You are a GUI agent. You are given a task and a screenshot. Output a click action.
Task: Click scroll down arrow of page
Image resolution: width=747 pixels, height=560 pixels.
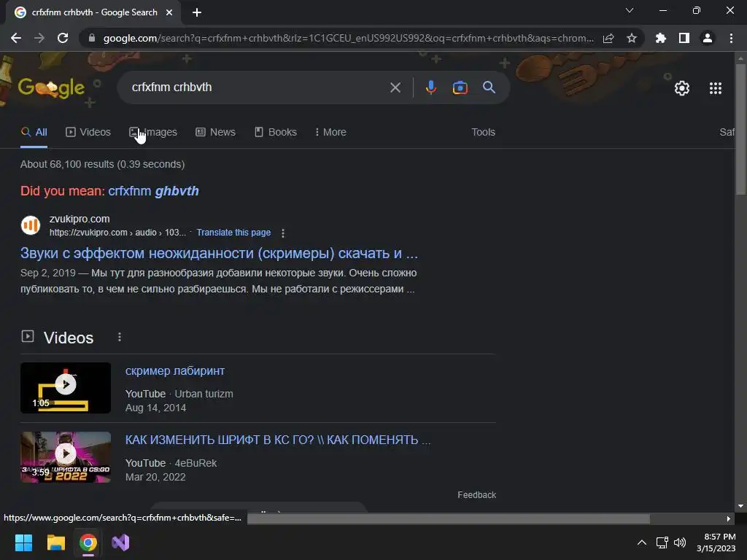click(740, 506)
